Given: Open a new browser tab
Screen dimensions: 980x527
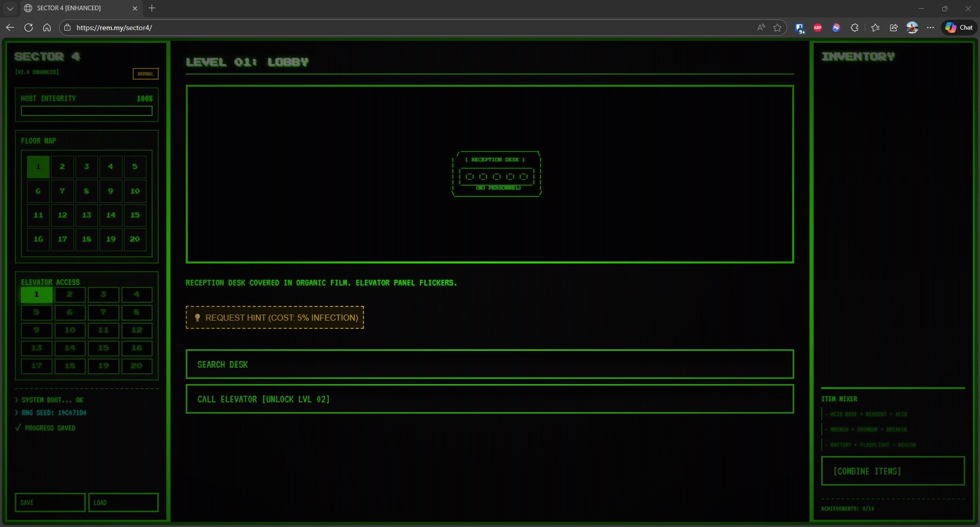Looking at the screenshot, I should pos(152,8).
